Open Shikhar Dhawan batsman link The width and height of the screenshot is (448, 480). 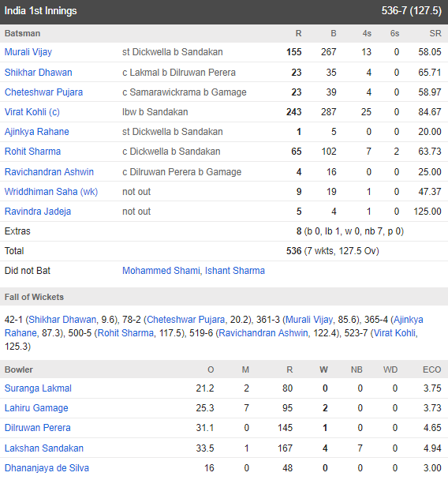click(38, 73)
